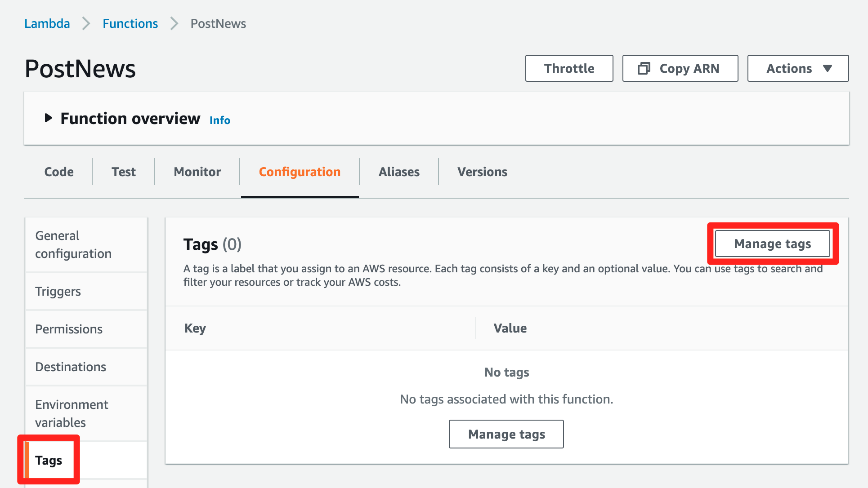Go to Lambda breadcrumb link
This screenshot has width=868, height=488.
[47, 23]
